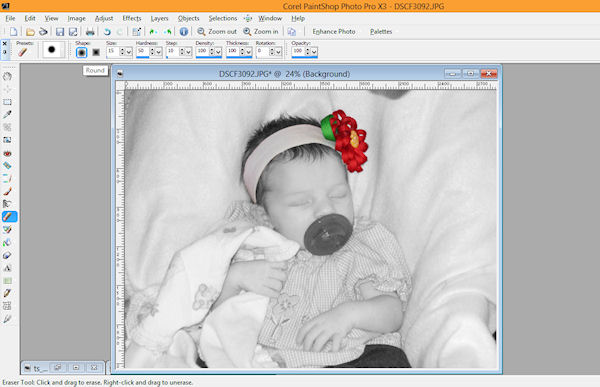Select the Pan hand tool
The height and width of the screenshot is (387, 600).
pyautogui.click(x=7, y=77)
